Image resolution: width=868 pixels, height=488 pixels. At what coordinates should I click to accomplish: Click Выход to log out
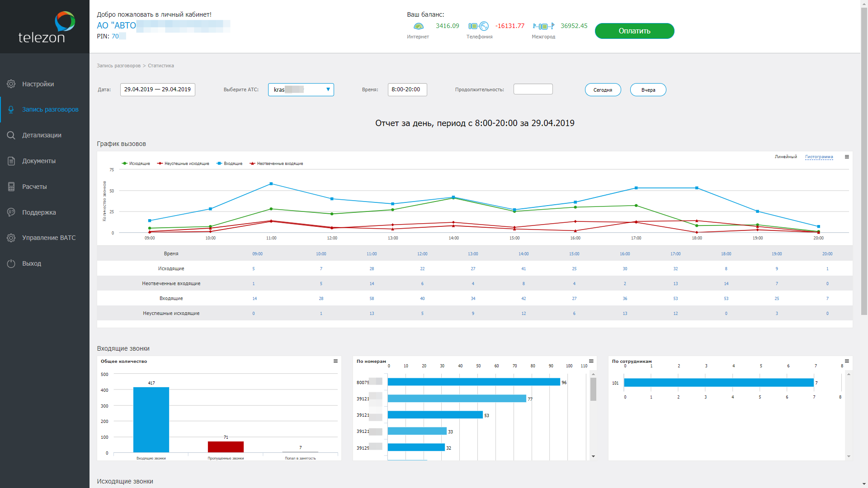[x=32, y=263]
